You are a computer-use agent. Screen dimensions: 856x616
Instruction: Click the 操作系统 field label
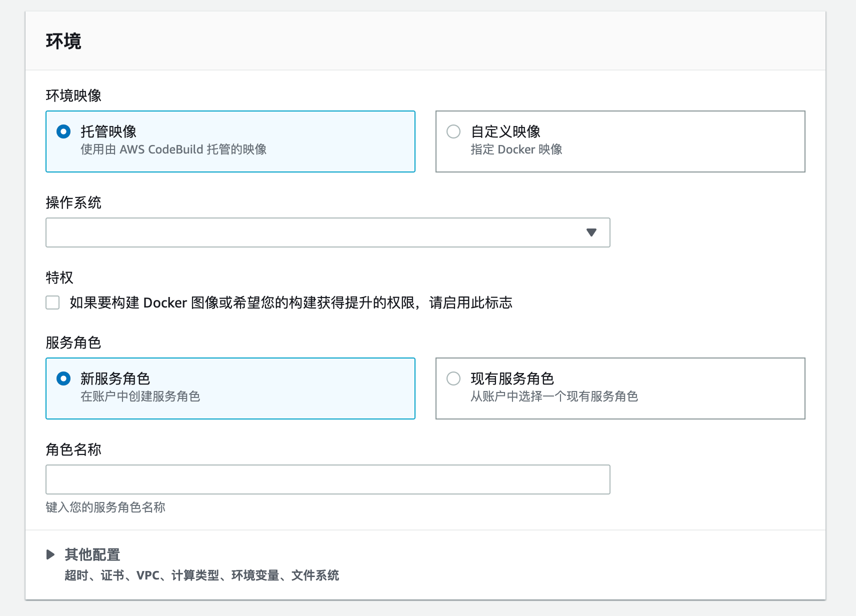tap(73, 202)
